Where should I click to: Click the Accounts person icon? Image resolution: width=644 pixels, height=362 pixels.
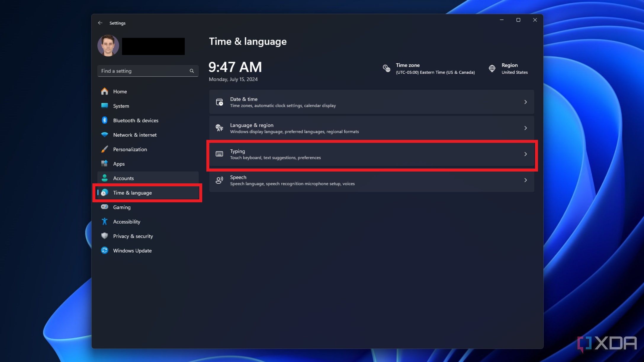coord(105,178)
